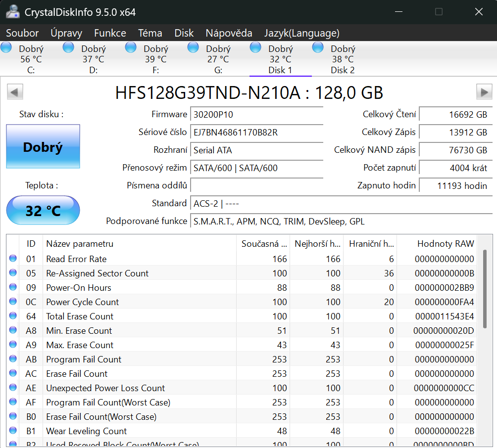
Task: Click the health status circle for drive D:
Action: (68, 47)
